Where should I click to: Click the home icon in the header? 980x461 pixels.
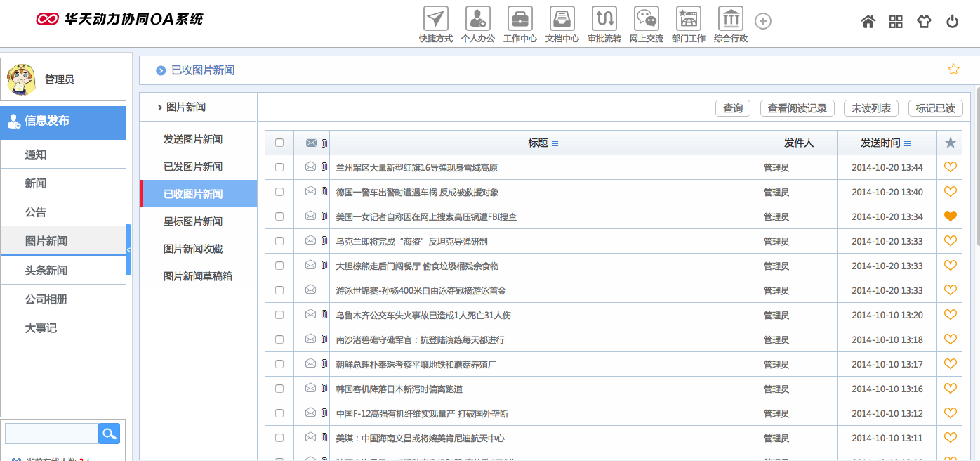(868, 22)
